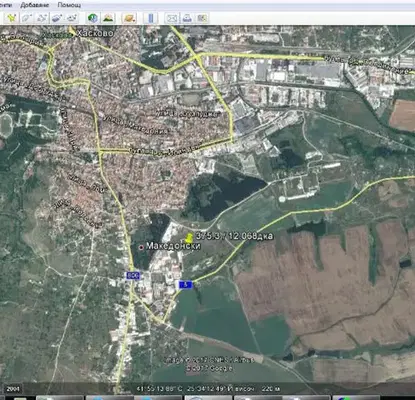
Task: Click the coordinates readout in status bar
Action: (x=186, y=389)
